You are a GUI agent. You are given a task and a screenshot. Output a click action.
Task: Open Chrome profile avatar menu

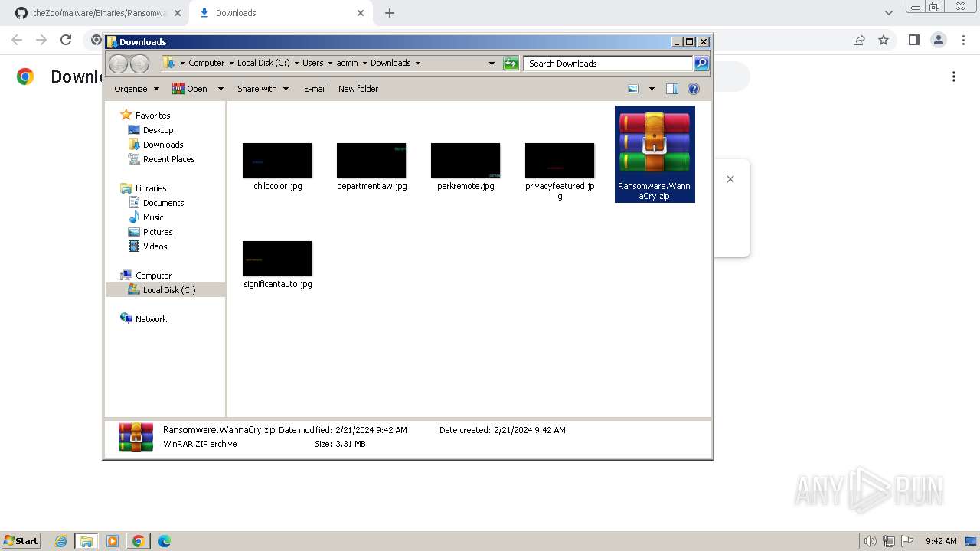click(x=938, y=40)
